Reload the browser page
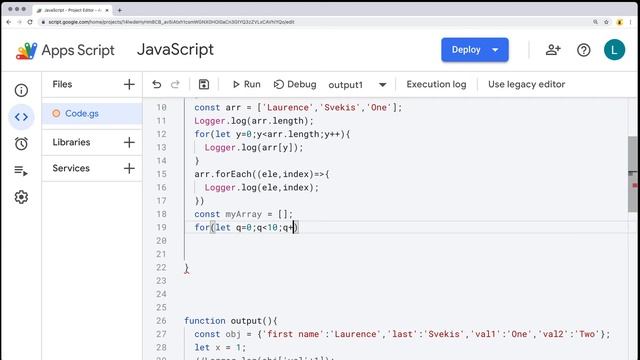 (30, 22)
